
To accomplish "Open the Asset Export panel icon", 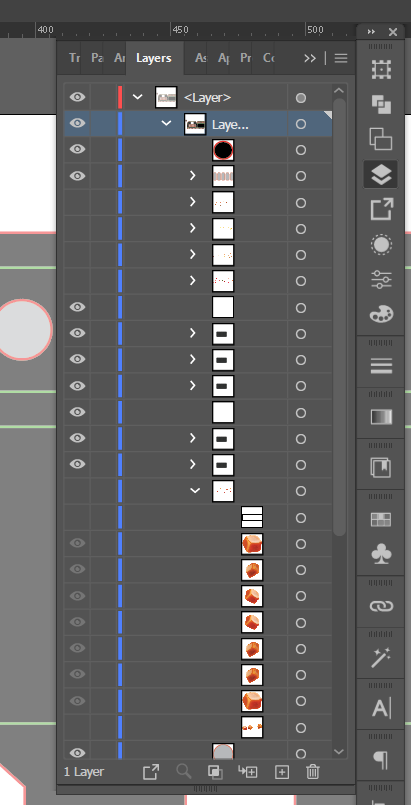I will [x=381, y=209].
